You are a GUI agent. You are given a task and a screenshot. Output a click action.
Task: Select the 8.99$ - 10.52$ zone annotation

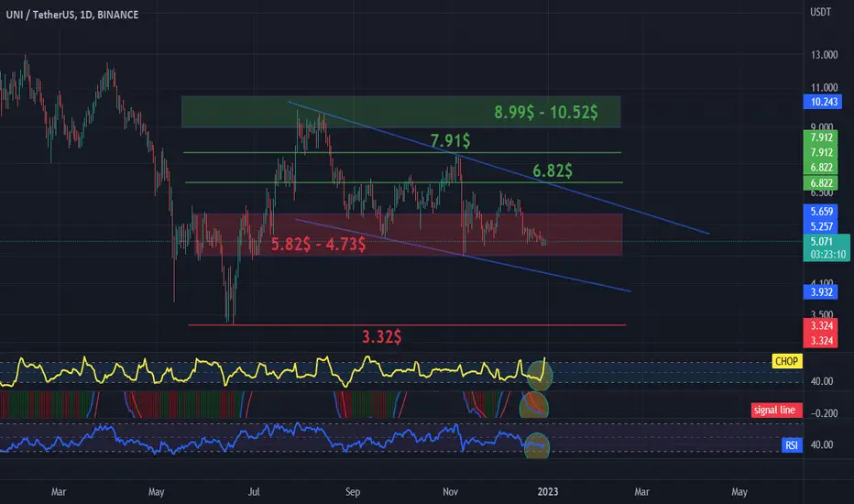[546, 112]
